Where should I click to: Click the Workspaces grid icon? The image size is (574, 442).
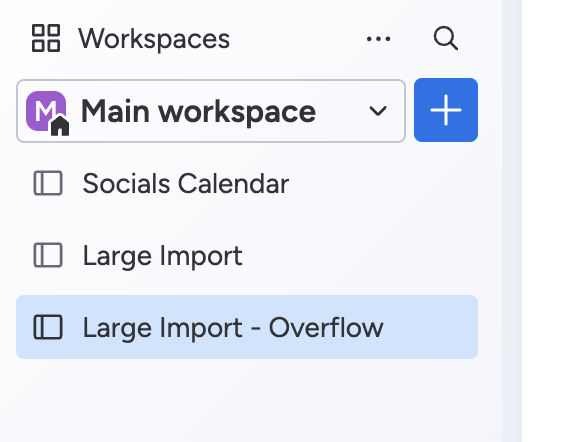tap(46, 38)
